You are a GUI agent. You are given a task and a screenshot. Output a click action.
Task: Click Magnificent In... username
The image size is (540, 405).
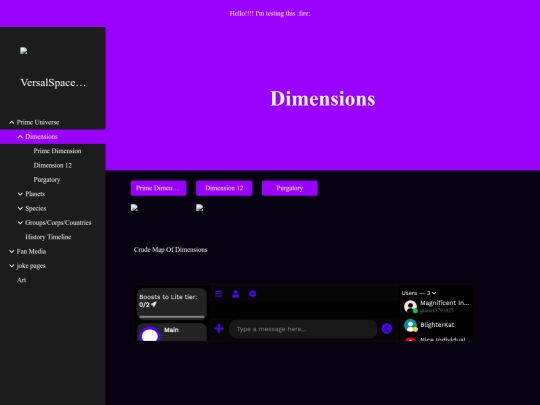click(x=445, y=303)
